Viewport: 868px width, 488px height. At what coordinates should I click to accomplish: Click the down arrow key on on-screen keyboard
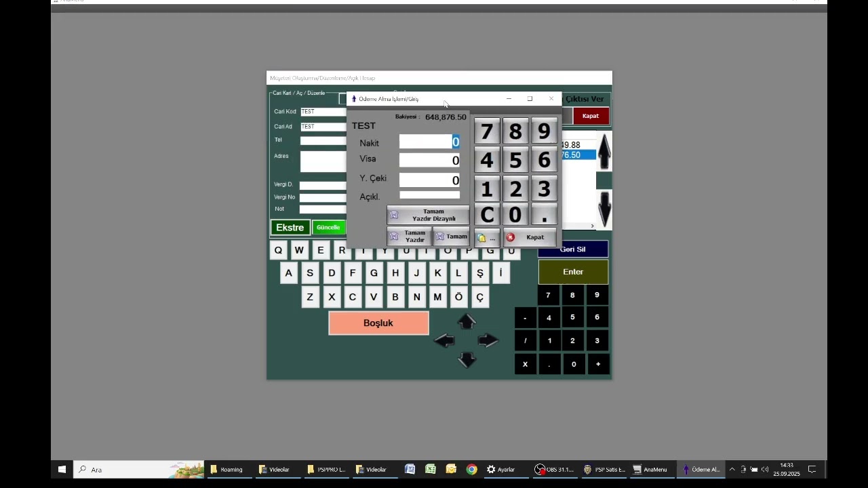tap(467, 360)
